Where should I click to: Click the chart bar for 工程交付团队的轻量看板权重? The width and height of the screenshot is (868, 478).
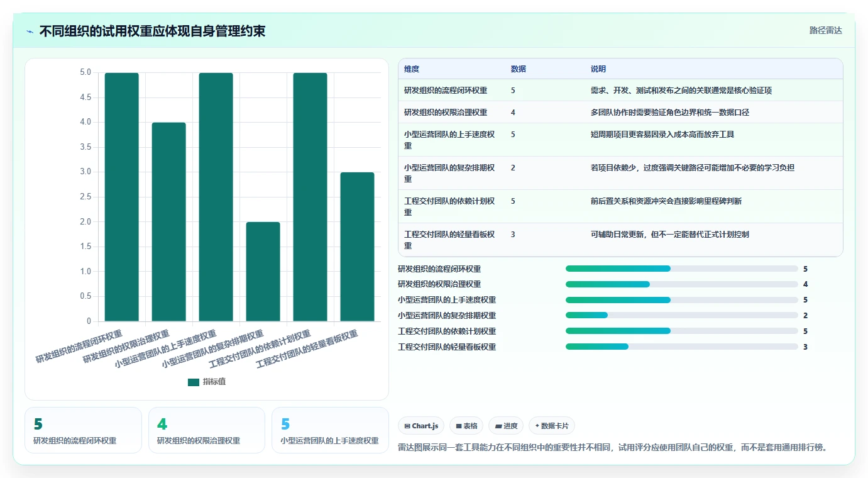coord(358,247)
